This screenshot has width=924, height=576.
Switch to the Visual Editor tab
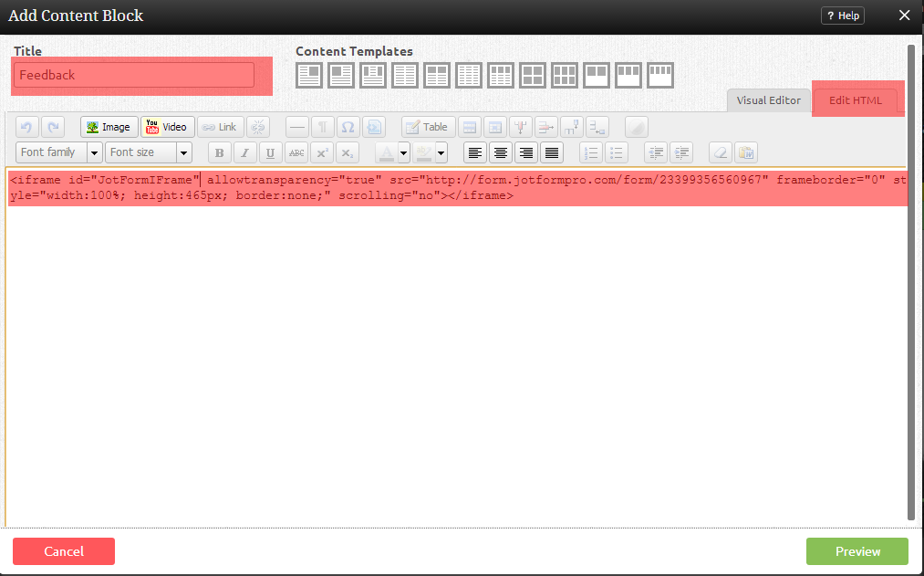tap(768, 100)
